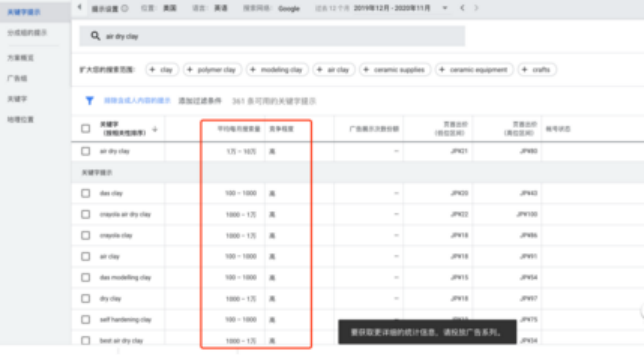The image size is (644, 363).
Task: Click the account status column header
Action: (x=558, y=129)
